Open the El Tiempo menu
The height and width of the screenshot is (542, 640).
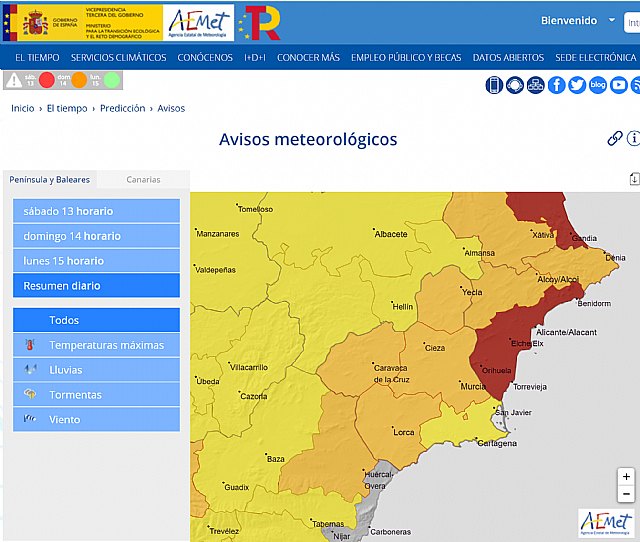coord(37,58)
